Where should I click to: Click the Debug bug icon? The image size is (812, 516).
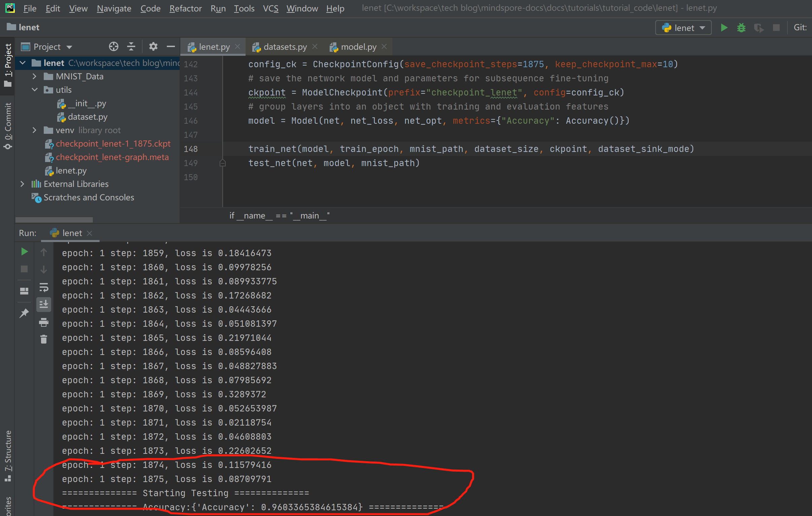(x=741, y=28)
